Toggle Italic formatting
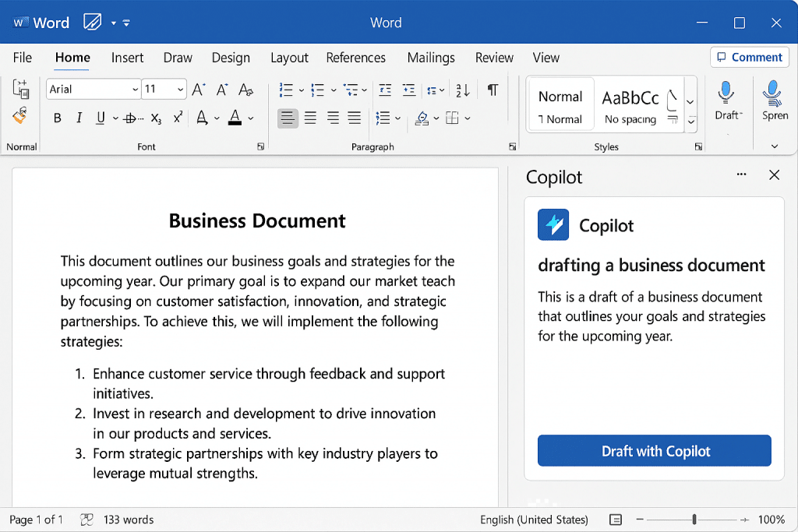 pyautogui.click(x=79, y=118)
